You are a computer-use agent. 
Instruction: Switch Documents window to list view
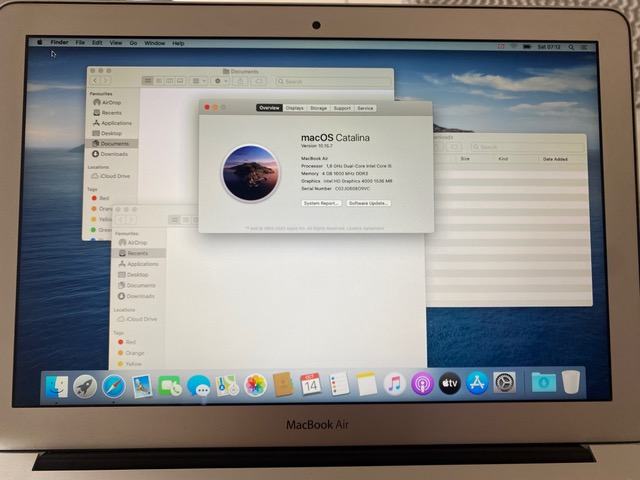[159, 81]
